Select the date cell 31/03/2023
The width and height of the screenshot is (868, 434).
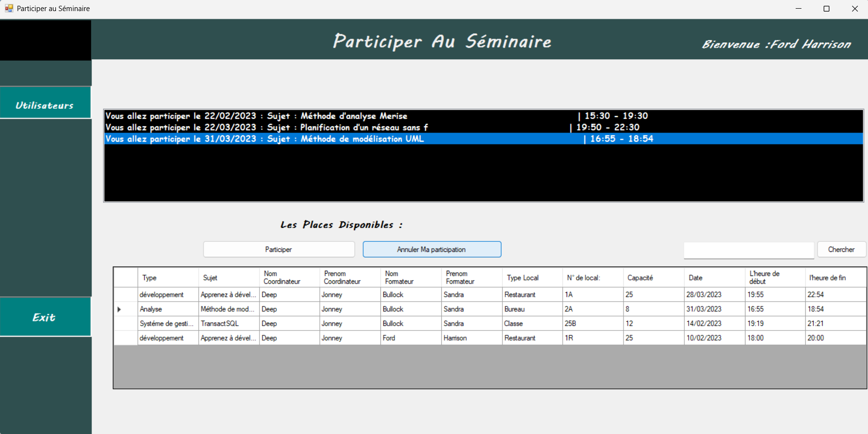coord(715,309)
